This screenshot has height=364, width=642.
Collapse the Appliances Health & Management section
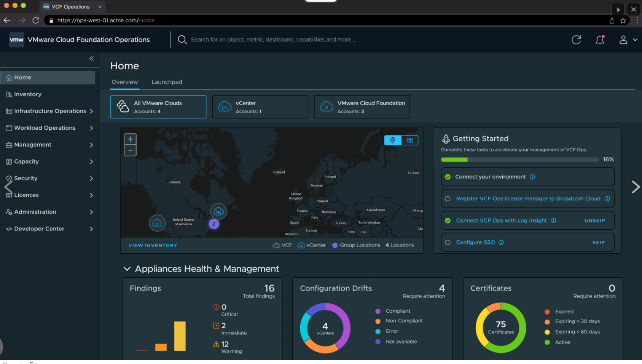127,269
